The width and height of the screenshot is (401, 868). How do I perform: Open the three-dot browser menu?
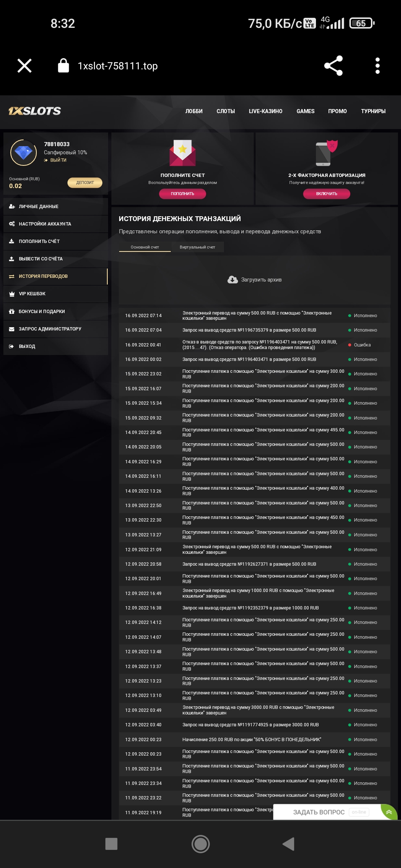tap(377, 66)
